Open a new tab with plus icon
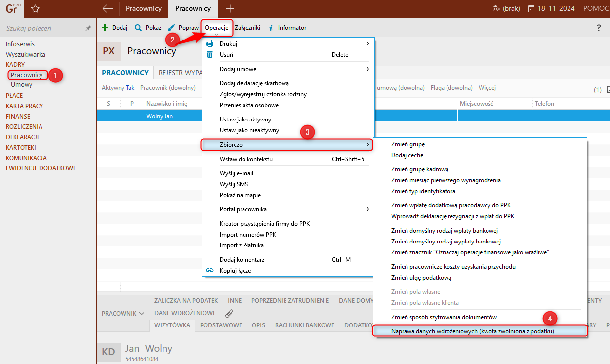This screenshot has height=364, width=610. (x=230, y=8)
